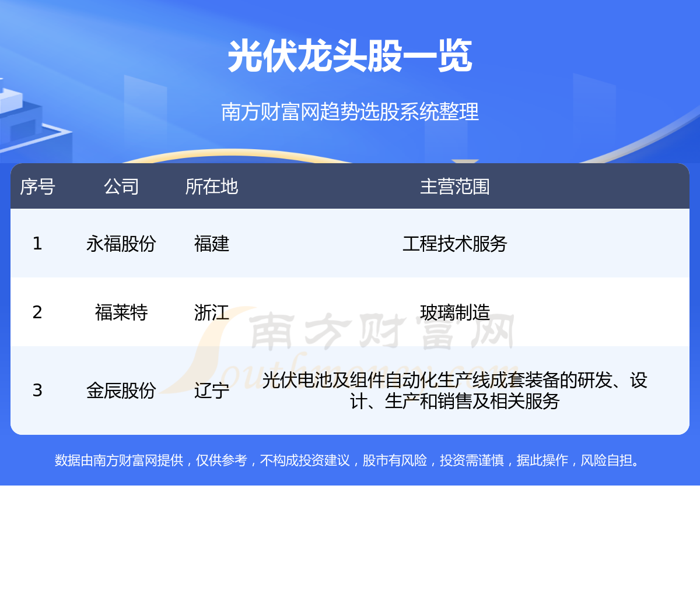Click the 主营范围 column header
This screenshot has height=612, width=700.
(x=455, y=187)
